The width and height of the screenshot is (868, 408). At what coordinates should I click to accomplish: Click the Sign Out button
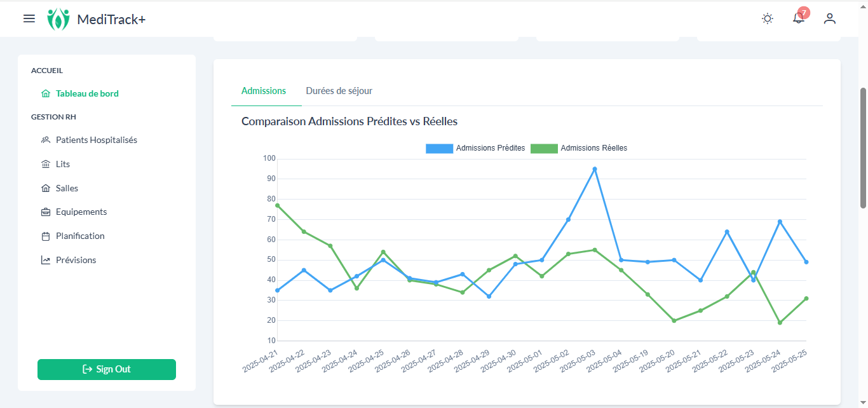107,369
